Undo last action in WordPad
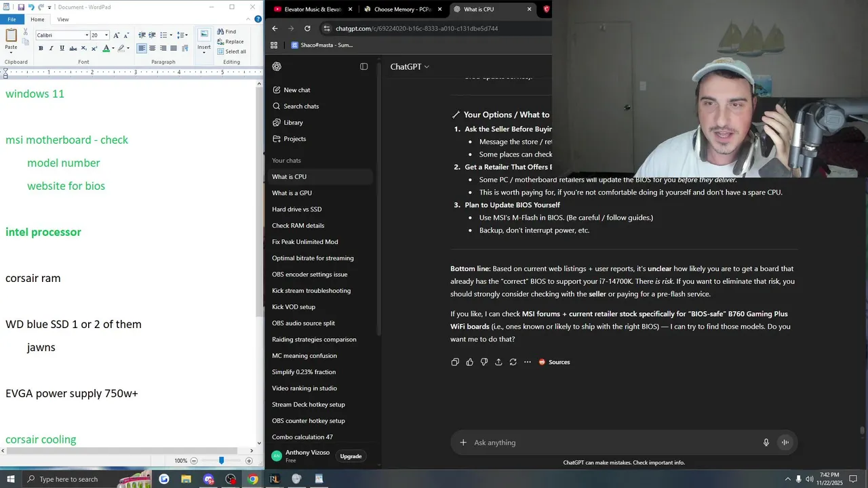 [31, 7]
